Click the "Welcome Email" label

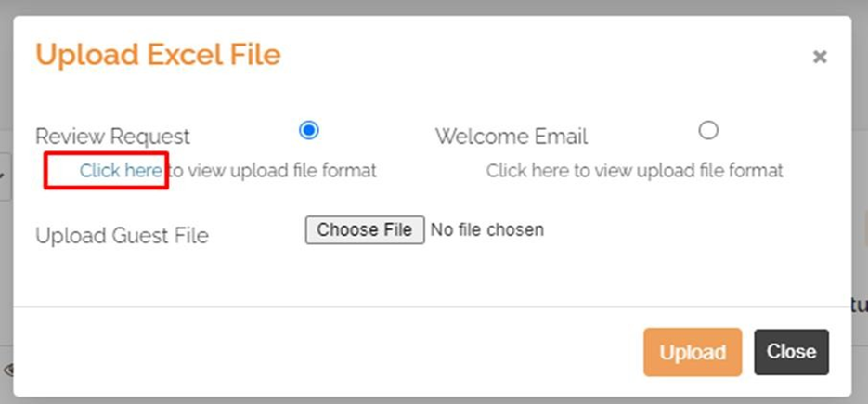point(512,137)
